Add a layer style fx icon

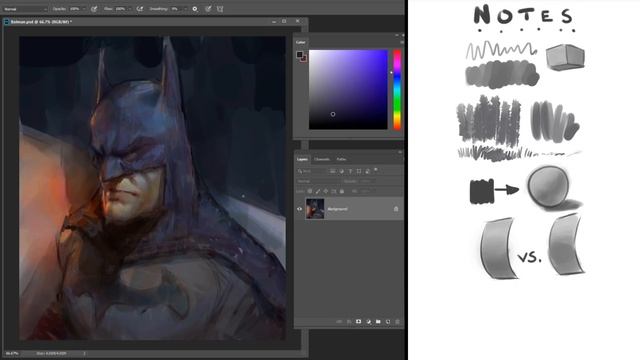(349, 322)
